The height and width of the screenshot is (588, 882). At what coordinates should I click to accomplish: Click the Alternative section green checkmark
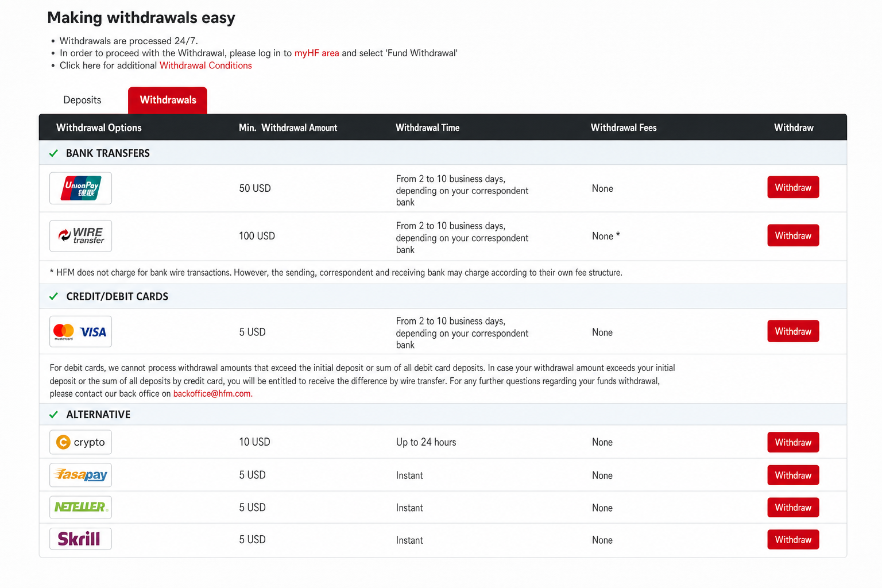point(53,415)
